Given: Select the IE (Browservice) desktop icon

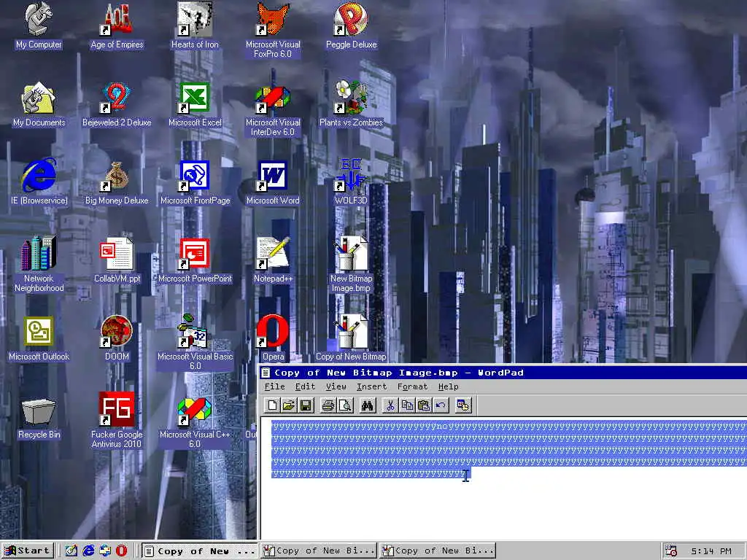Looking at the screenshot, I should (x=39, y=182).
